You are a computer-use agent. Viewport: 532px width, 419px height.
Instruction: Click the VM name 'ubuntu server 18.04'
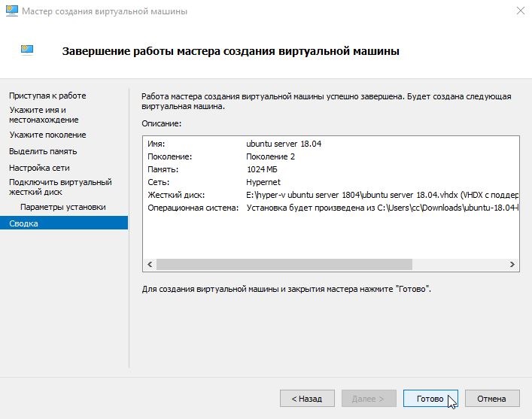tap(284, 144)
